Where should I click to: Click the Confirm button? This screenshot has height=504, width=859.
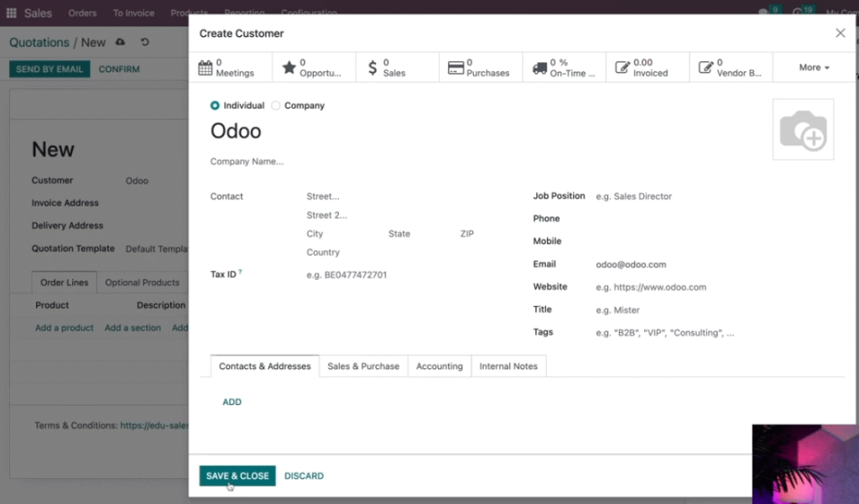[119, 69]
